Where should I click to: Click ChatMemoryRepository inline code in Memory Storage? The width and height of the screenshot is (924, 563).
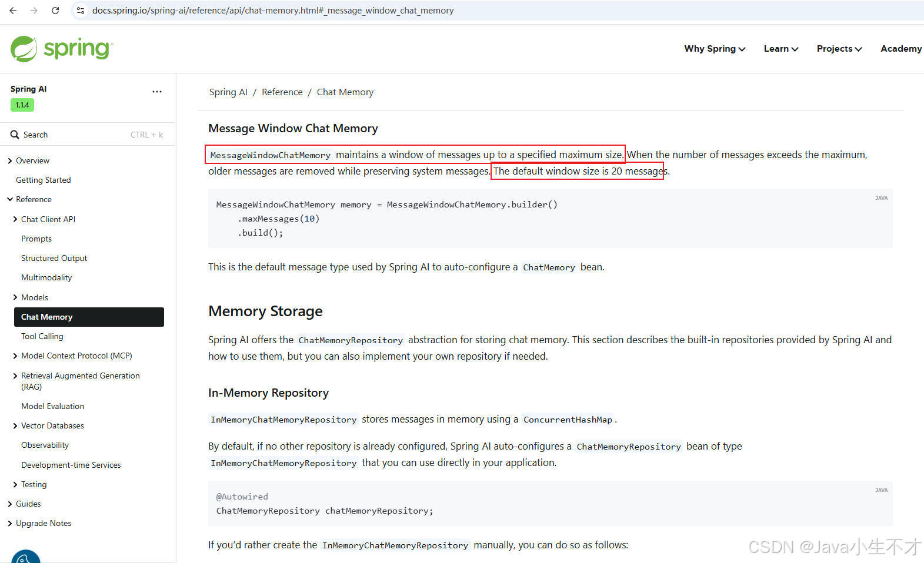click(351, 340)
